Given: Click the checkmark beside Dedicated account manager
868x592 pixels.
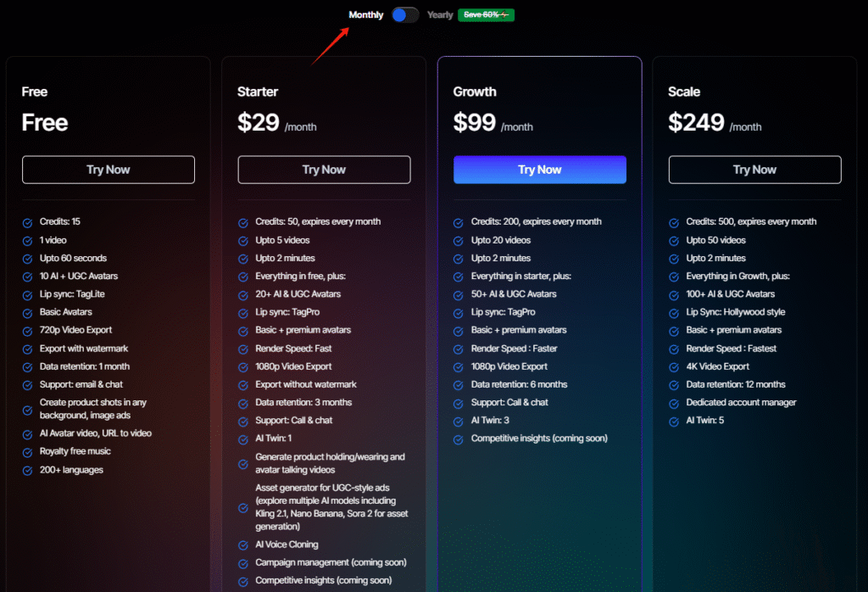Looking at the screenshot, I should pos(672,402).
